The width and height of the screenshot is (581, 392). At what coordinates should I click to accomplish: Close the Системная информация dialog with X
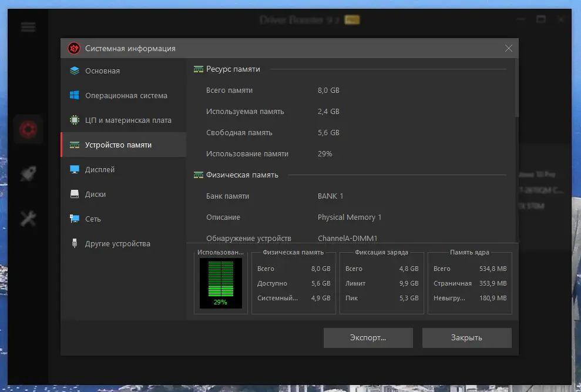point(508,48)
